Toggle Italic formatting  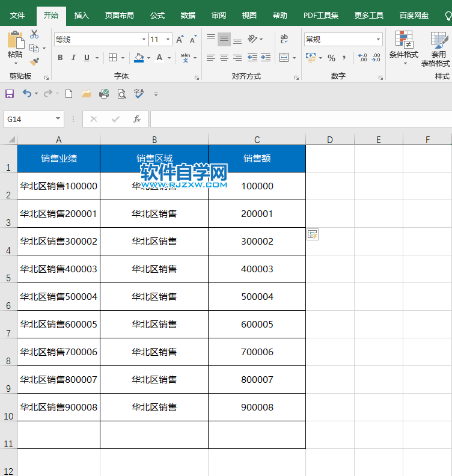pyautogui.click(x=73, y=58)
